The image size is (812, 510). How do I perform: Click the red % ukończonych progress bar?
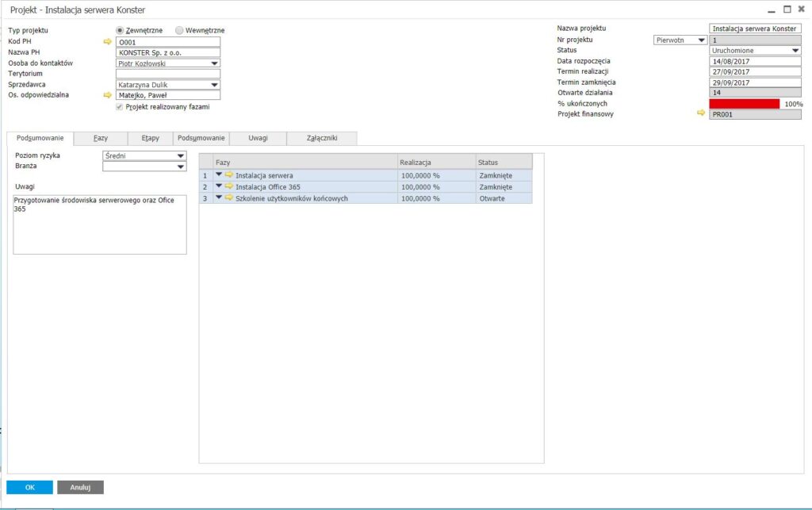(x=744, y=103)
